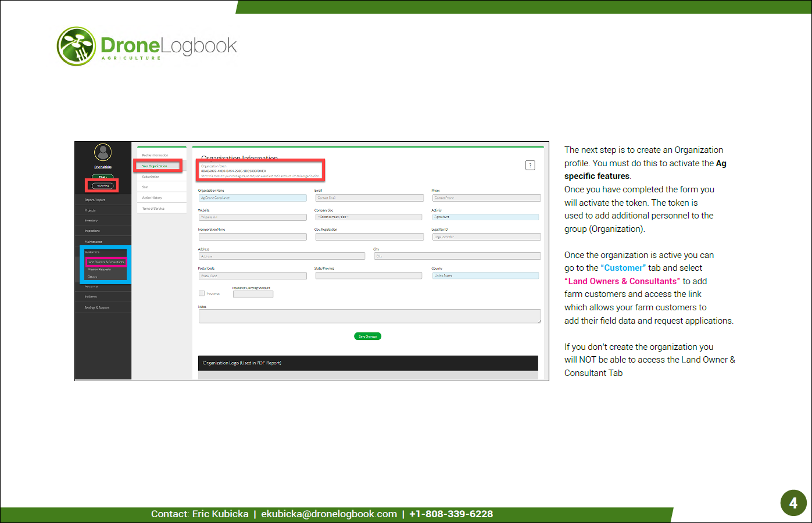Click the +1-808-339-6228 phone number
This screenshot has width=812, height=523.
(451, 514)
